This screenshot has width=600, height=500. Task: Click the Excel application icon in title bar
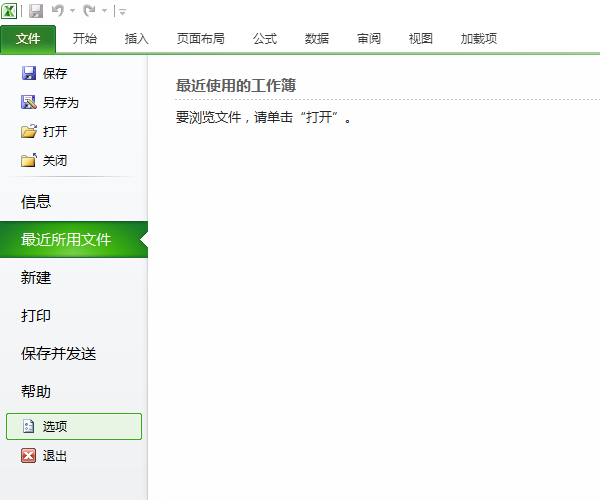click(x=10, y=11)
